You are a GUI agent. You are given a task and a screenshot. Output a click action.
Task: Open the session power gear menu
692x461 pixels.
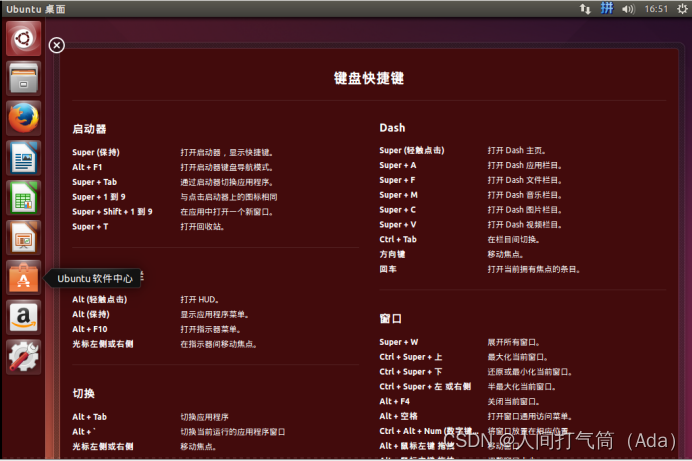(x=682, y=9)
